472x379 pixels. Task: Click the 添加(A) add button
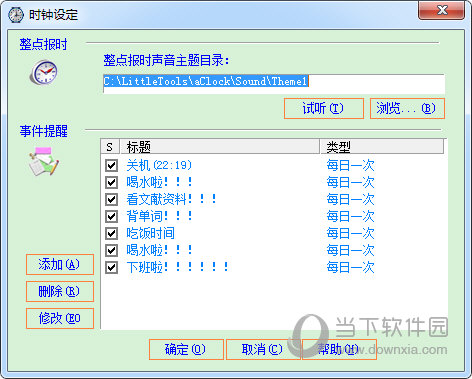60,265
